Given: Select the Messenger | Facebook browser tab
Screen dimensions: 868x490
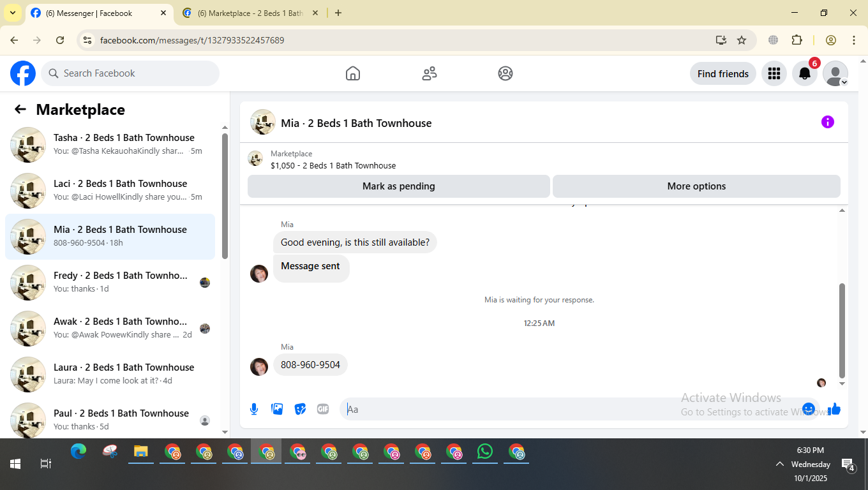Looking at the screenshot, I should point(99,13).
